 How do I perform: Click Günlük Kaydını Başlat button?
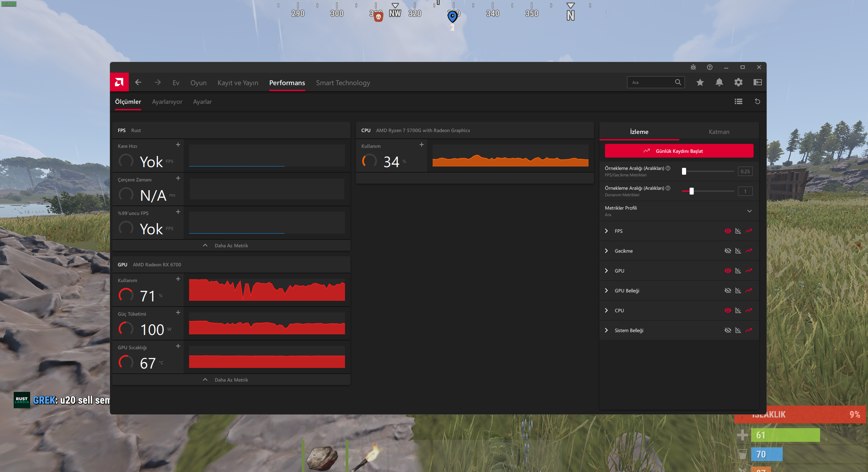point(679,151)
